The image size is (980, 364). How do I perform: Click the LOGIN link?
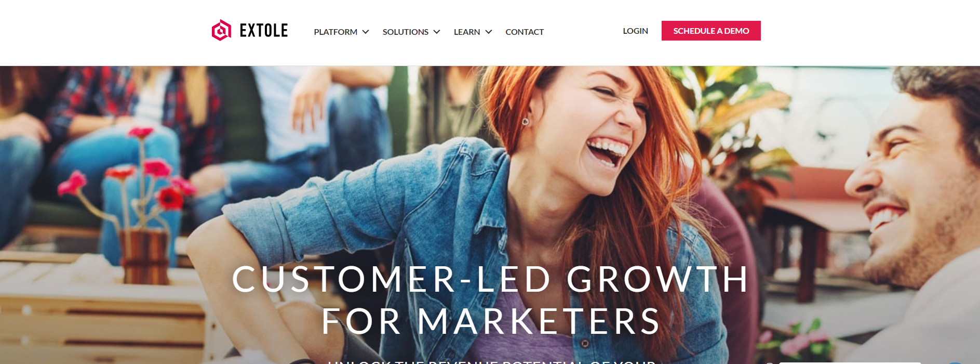click(635, 31)
